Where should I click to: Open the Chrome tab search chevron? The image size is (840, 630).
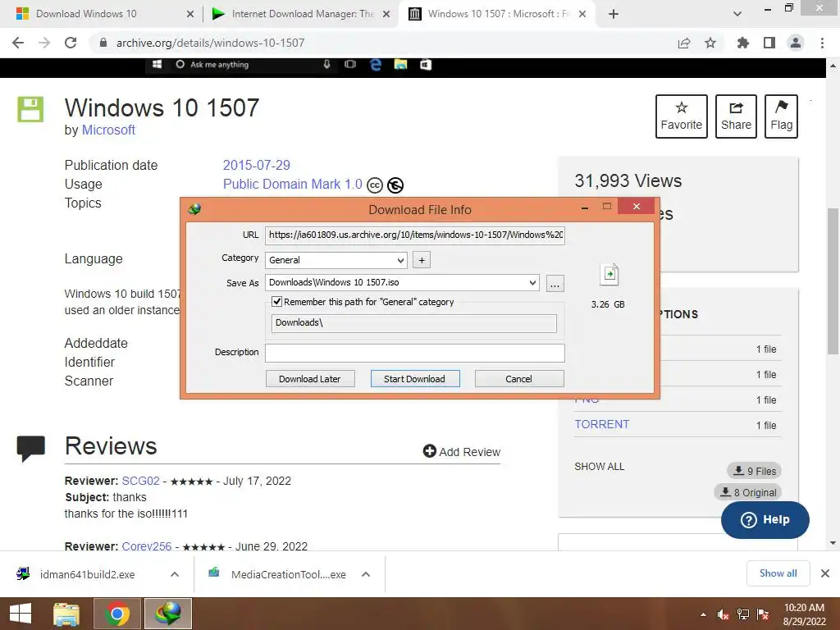pyautogui.click(x=737, y=14)
